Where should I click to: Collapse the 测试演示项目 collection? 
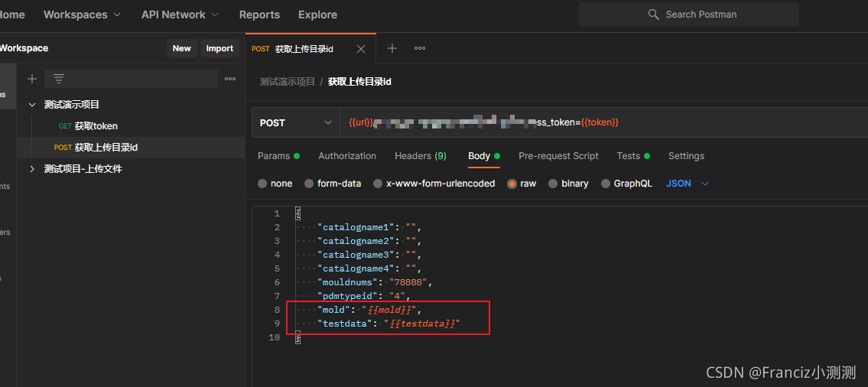coord(32,105)
